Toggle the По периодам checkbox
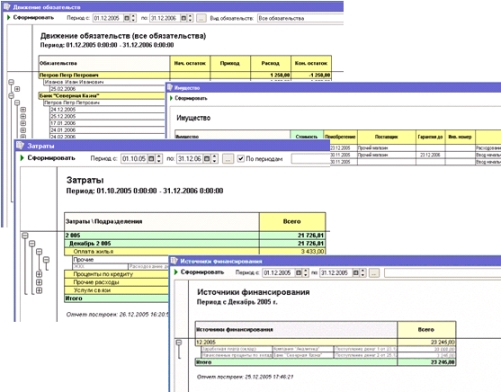The image size is (501, 392). [x=241, y=159]
